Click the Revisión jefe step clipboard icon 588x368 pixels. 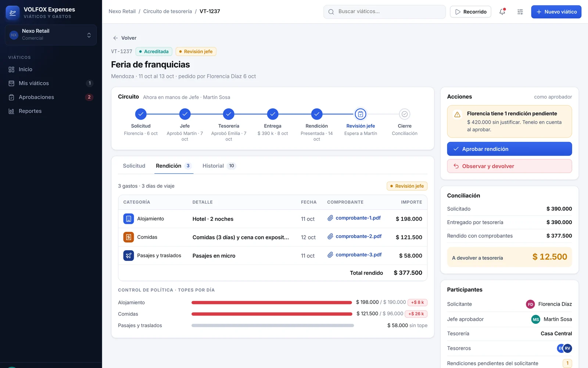tap(361, 114)
